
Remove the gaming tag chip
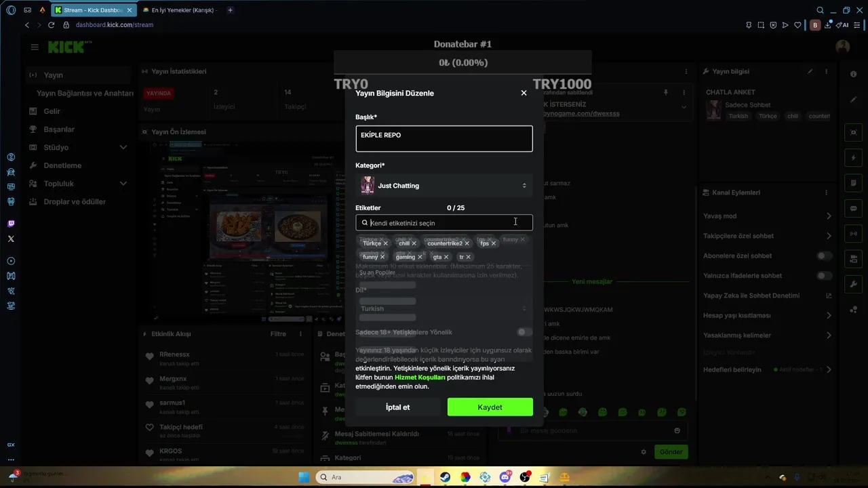tap(420, 257)
